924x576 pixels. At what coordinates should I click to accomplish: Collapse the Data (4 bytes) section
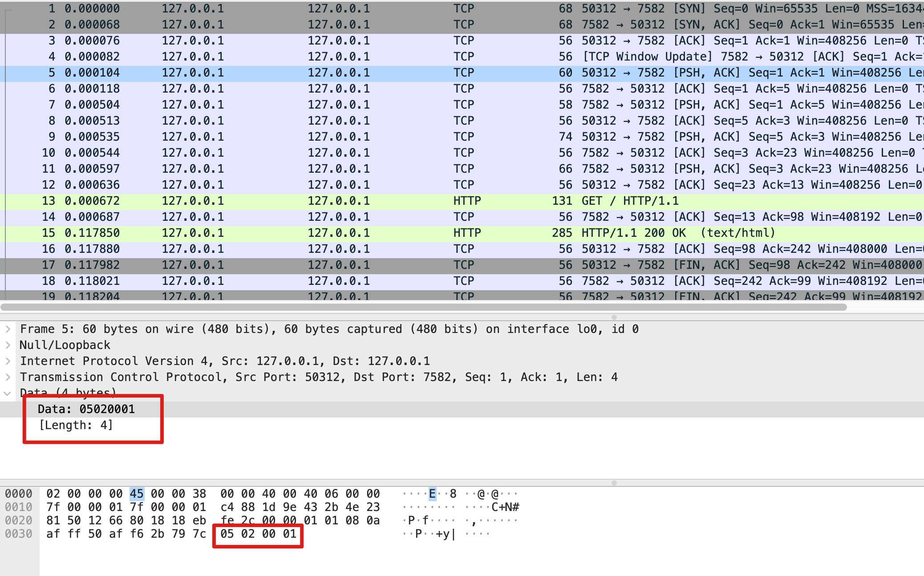point(8,393)
